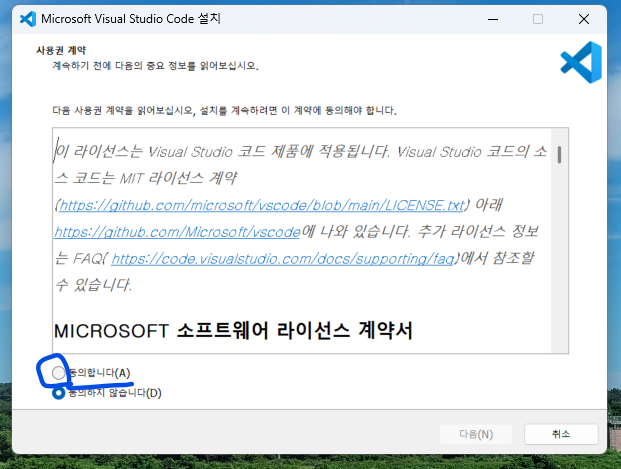Click the maximize window button

[538, 19]
